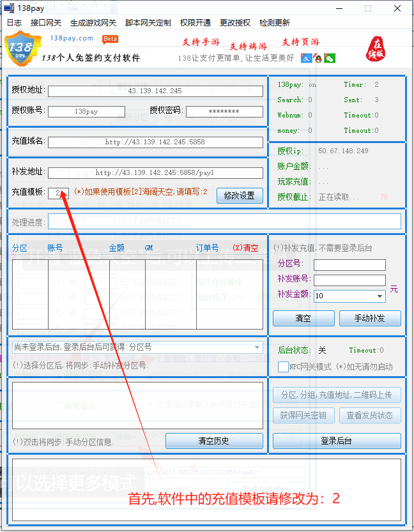Focus the 授权密码 password field
The image size is (414, 532).
tap(224, 111)
